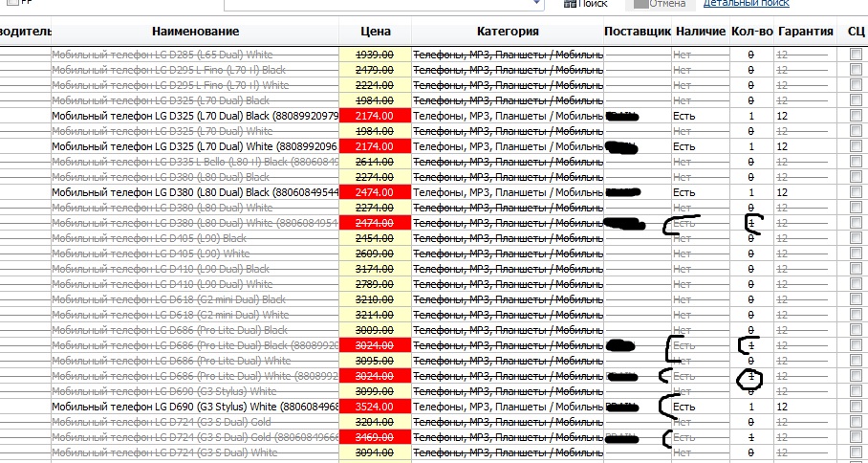The height and width of the screenshot is (463, 868).
Task: Select the price cell 2479.00
Action: pos(376,70)
